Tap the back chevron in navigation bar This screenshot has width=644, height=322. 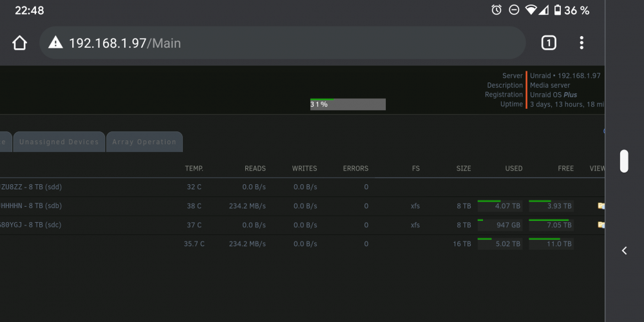click(624, 251)
